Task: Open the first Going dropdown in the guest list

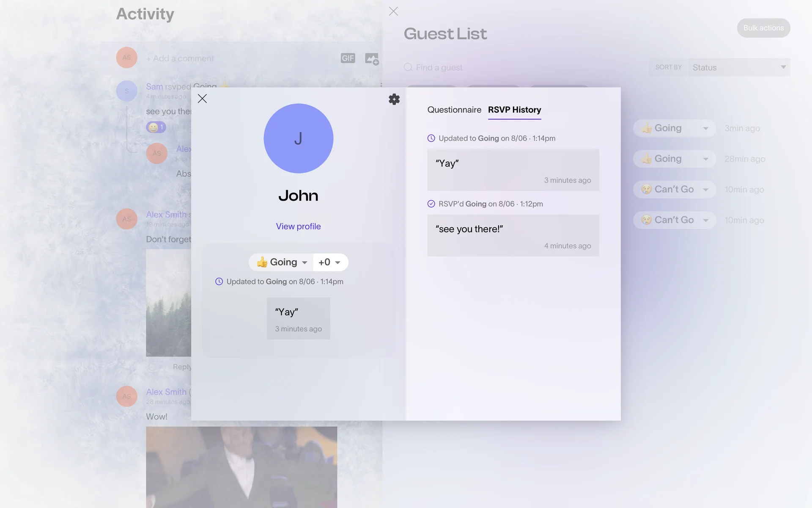Action: click(x=674, y=128)
